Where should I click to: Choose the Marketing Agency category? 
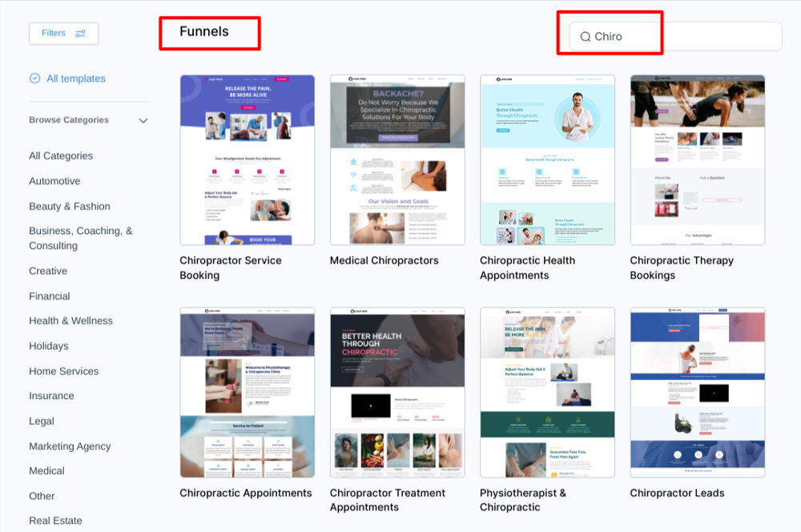[69, 446]
